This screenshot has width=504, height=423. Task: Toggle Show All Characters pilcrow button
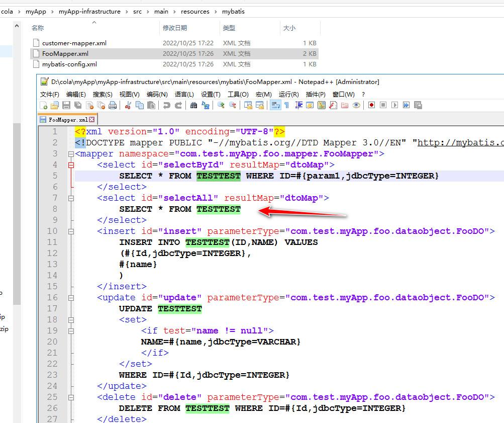(x=287, y=105)
